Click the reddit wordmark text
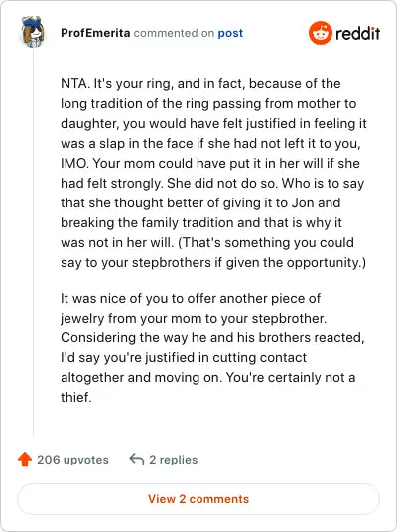This screenshot has width=397, height=532. pos(357,34)
